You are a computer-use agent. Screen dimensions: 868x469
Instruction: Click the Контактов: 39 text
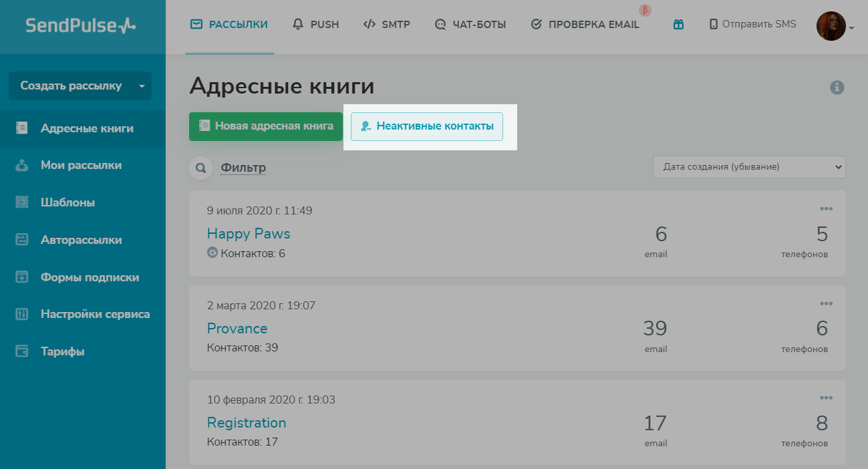point(243,348)
